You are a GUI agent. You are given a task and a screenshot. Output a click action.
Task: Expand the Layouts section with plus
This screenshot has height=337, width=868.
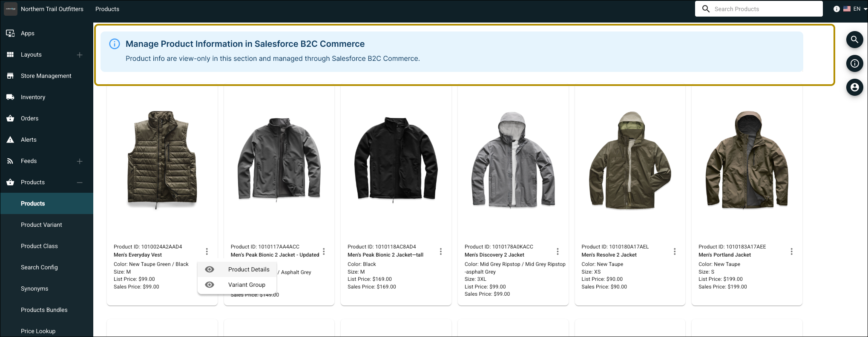click(80, 55)
